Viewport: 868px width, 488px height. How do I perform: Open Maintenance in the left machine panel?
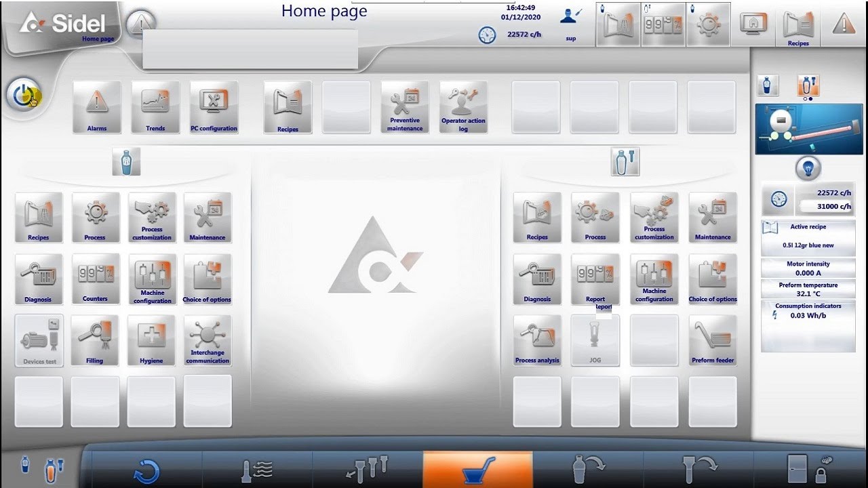208,218
